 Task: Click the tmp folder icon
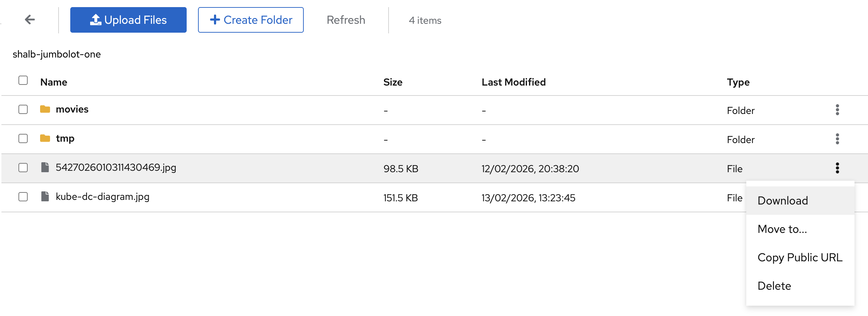click(x=45, y=138)
